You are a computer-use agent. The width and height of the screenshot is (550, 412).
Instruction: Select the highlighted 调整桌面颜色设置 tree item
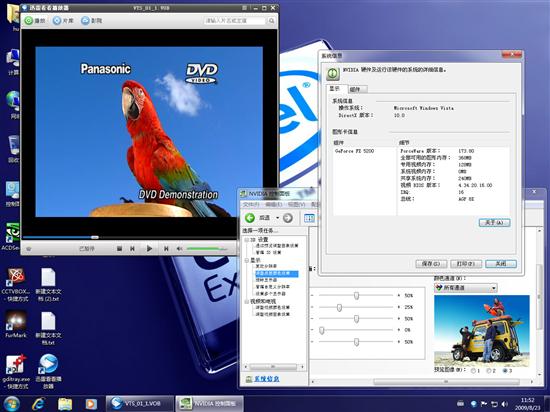[277, 273]
